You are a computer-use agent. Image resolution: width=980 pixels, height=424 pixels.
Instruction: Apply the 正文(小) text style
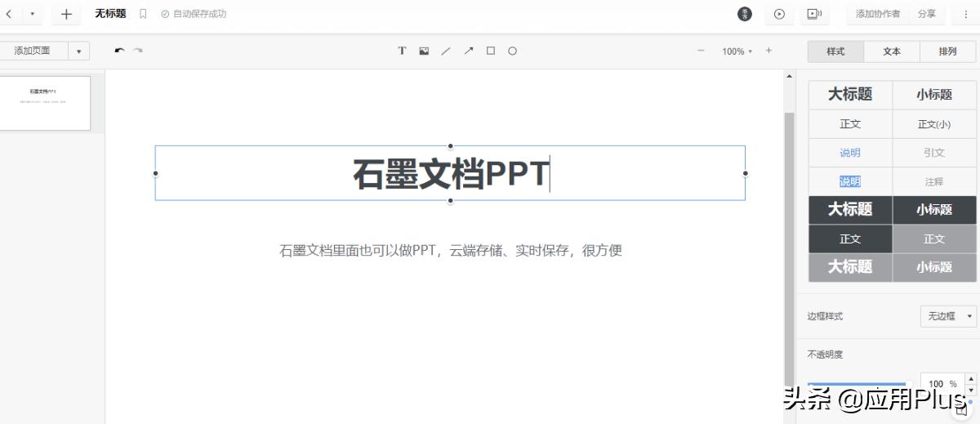934,124
